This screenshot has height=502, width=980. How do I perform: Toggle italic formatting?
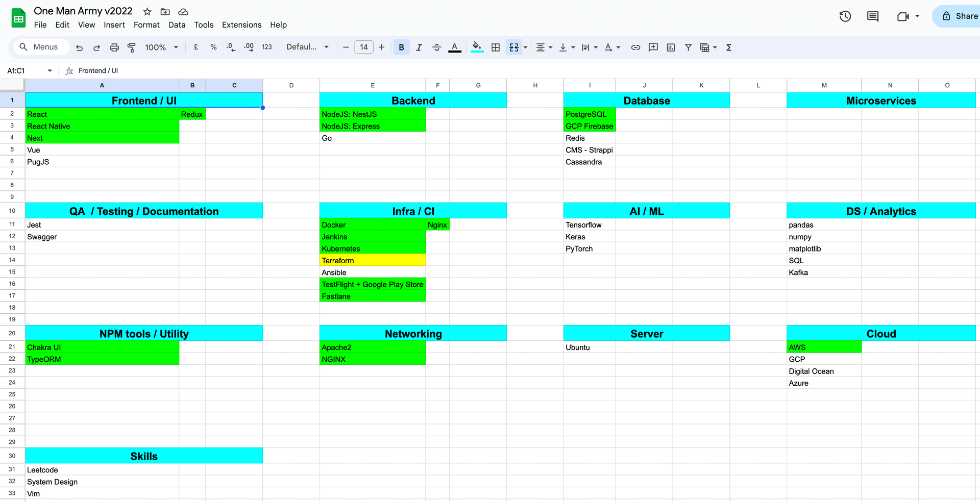(x=419, y=47)
